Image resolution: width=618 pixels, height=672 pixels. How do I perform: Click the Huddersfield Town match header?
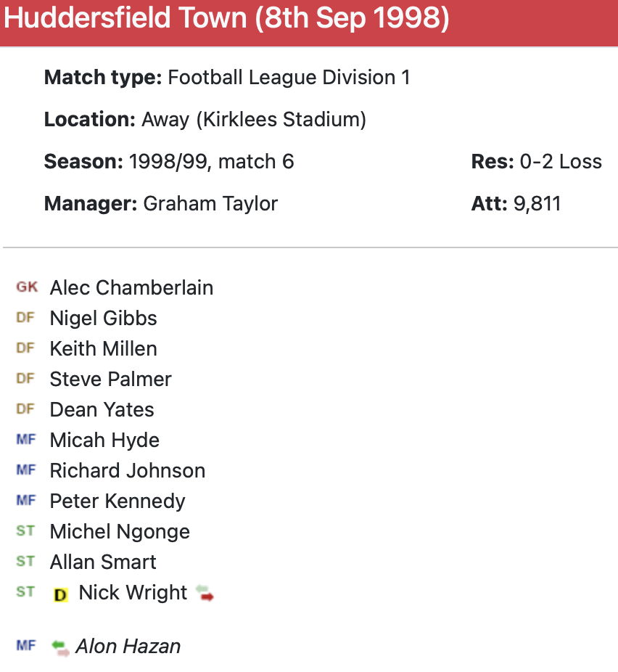click(226, 19)
